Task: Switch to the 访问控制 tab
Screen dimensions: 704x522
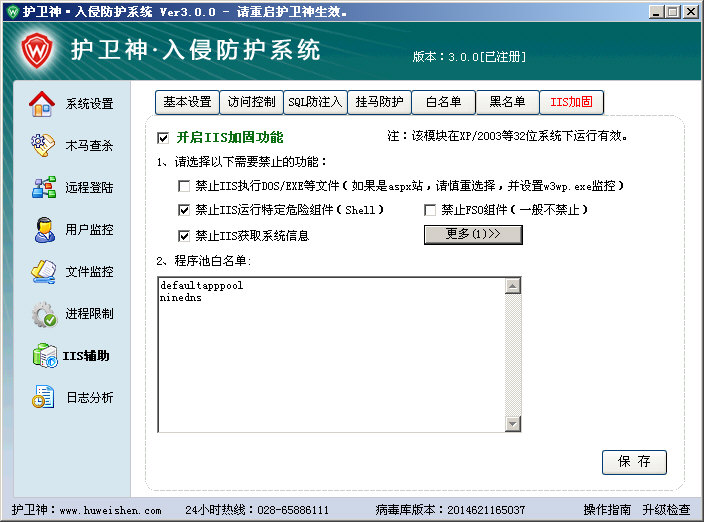Action: click(251, 102)
